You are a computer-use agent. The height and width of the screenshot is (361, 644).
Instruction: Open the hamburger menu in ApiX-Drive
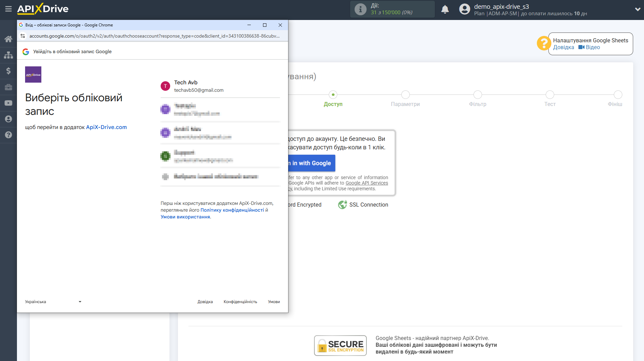(8, 9)
